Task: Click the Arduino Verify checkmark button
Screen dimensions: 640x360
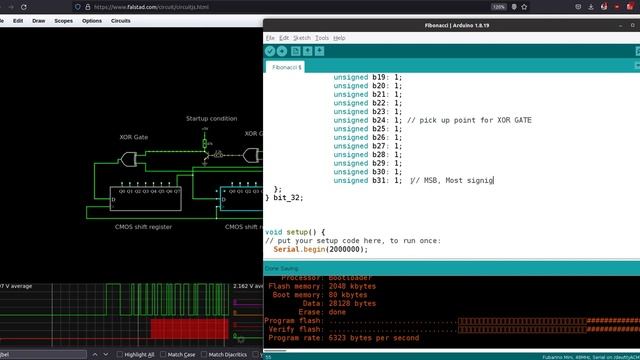Action: point(270,51)
